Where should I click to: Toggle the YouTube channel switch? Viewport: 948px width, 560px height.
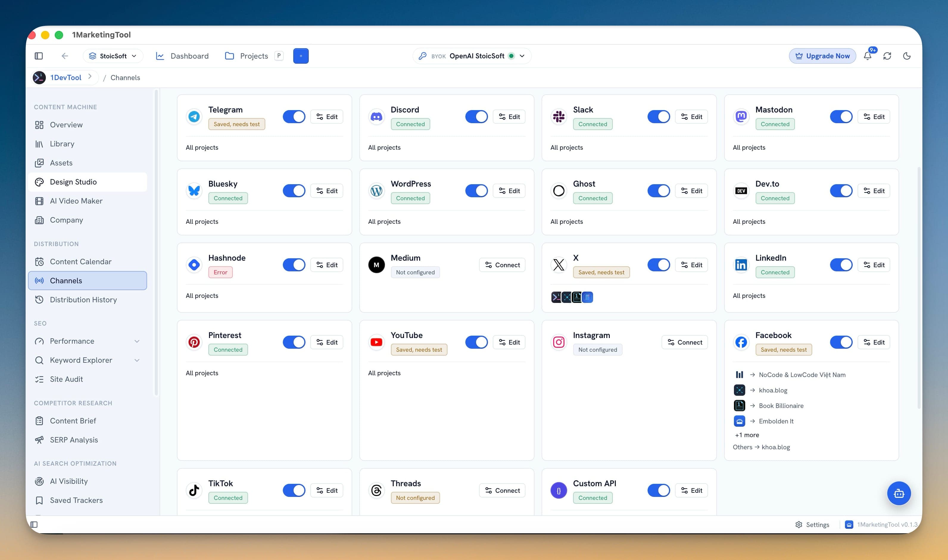pyautogui.click(x=476, y=342)
